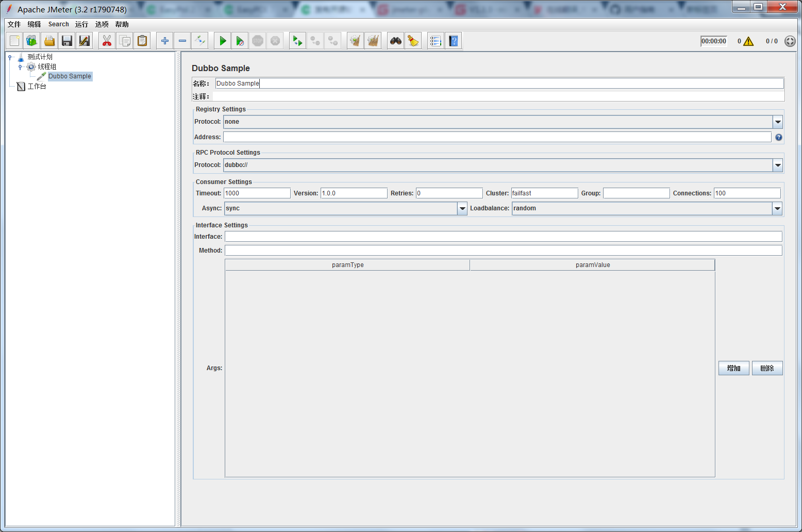802x532 pixels.
Task: Expand all nodes with plus icon
Action: point(165,41)
